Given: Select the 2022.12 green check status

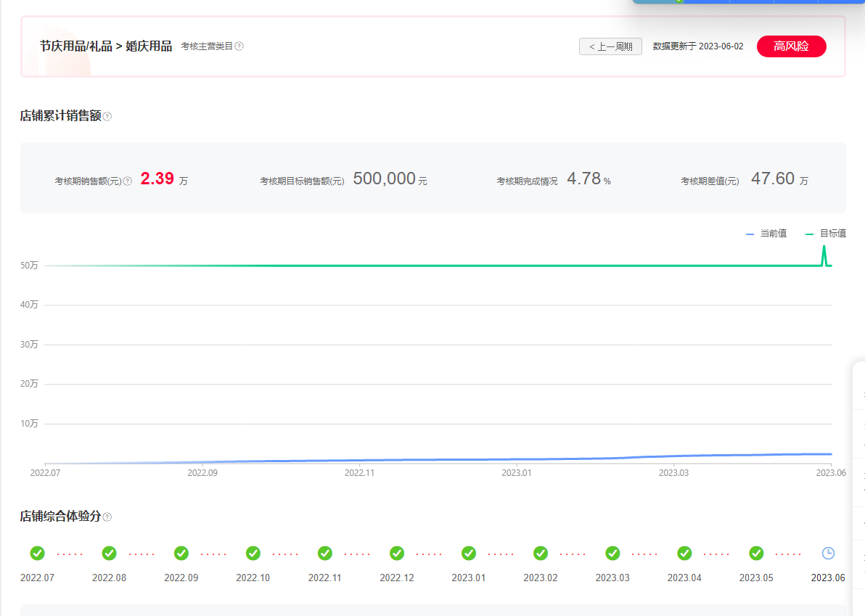Looking at the screenshot, I should [x=397, y=553].
